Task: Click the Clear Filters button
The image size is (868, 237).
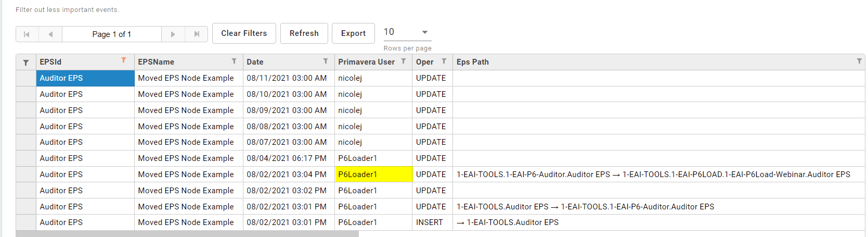Action: pyautogui.click(x=244, y=33)
